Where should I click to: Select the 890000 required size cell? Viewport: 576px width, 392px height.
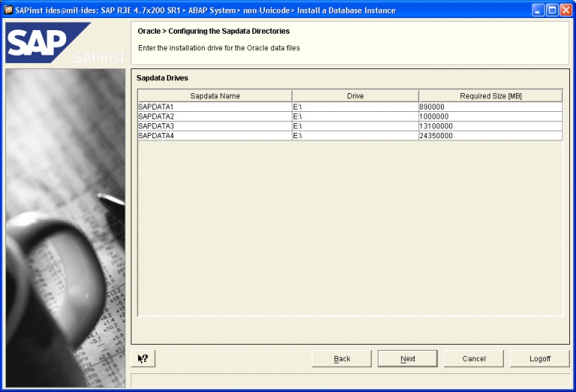point(490,107)
